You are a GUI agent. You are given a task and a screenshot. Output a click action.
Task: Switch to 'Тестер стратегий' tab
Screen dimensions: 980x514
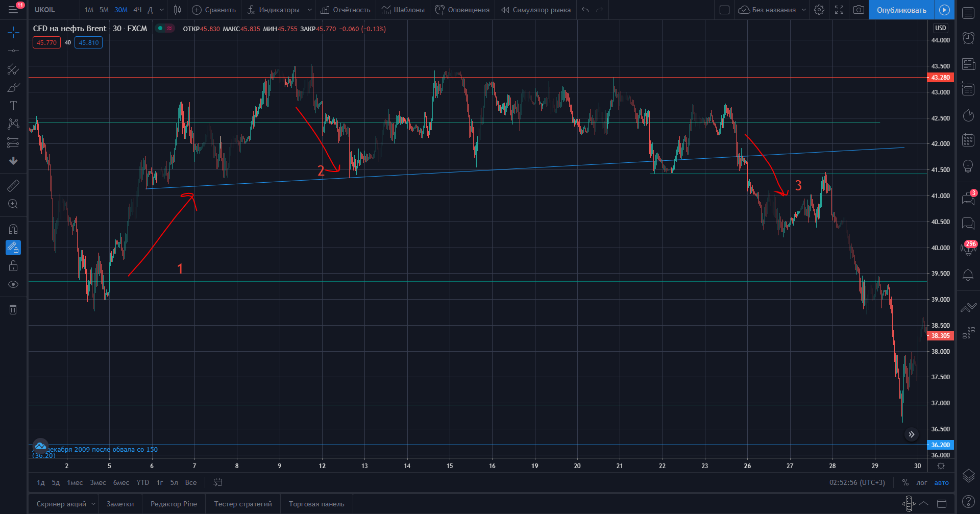tap(243, 504)
